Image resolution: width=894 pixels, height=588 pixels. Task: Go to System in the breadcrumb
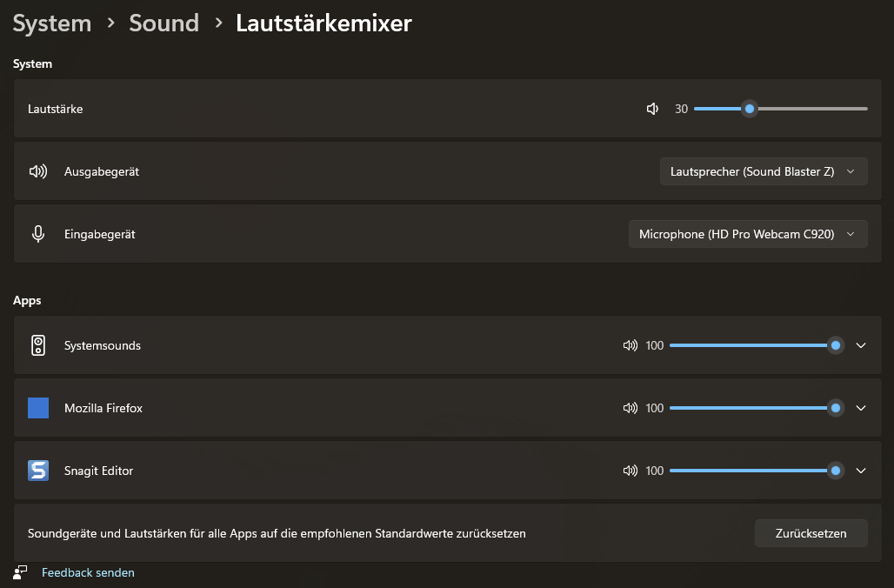[52, 23]
